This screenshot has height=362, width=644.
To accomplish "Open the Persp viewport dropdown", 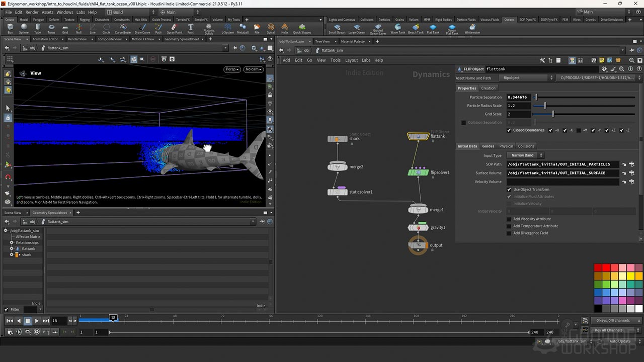I will pos(231,69).
